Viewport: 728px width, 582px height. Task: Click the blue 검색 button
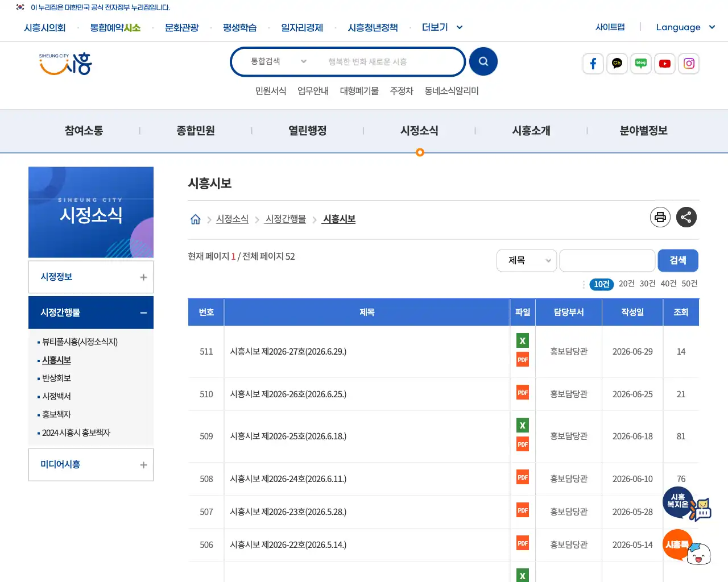[x=678, y=260]
